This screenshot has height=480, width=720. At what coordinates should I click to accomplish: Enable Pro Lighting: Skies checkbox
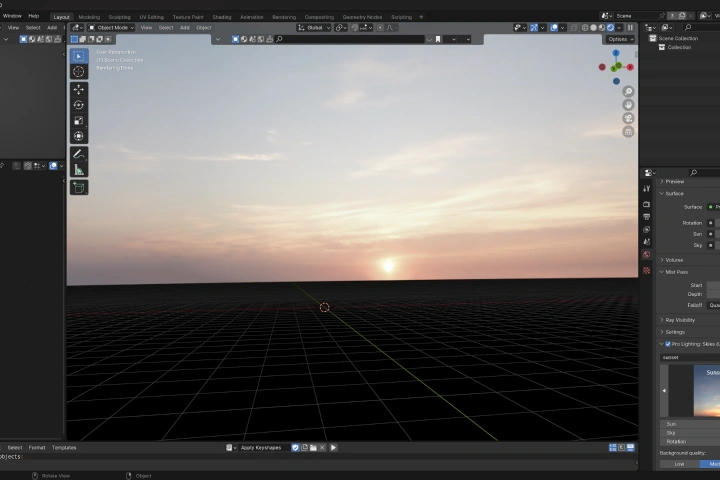pyautogui.click(x=668, y=344)
